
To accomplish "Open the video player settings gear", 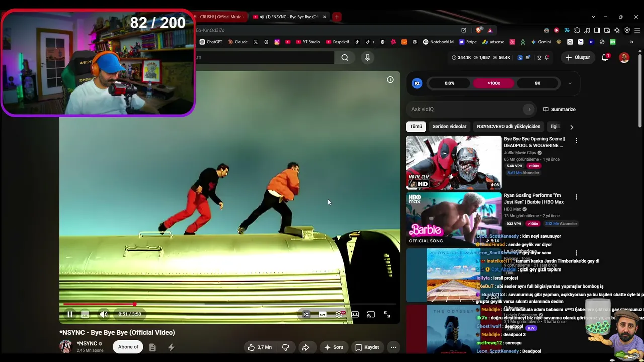I will coord(339,314).
